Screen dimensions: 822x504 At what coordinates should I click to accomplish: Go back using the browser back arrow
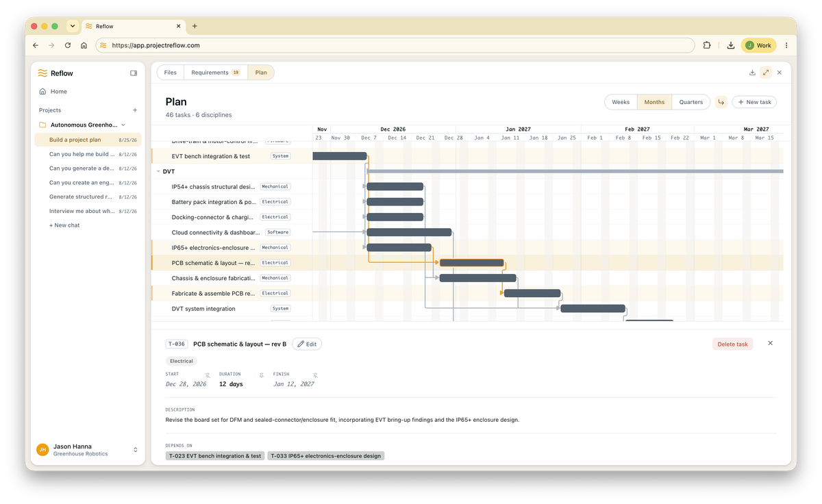tap(36, 45)
